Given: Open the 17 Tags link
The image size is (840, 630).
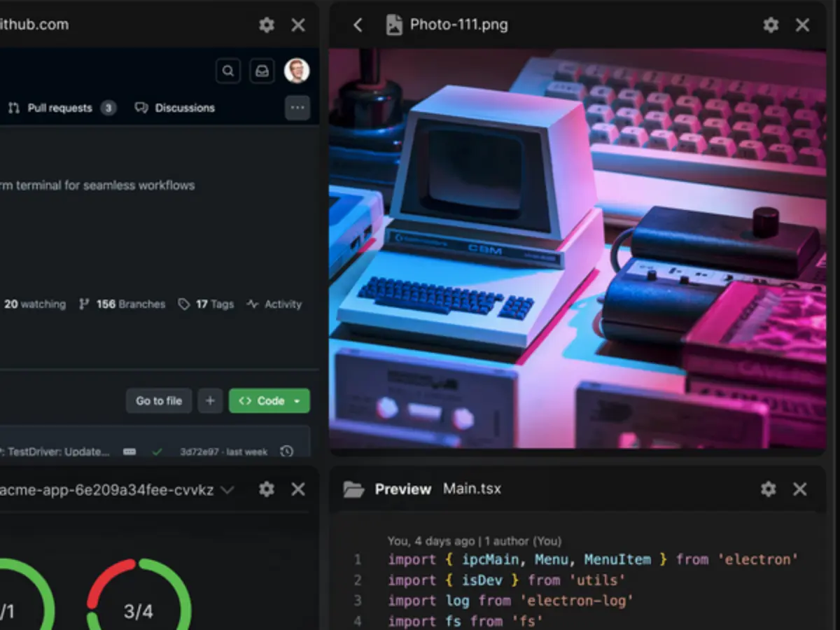Looking at the screenshot, I should (206, 304).
